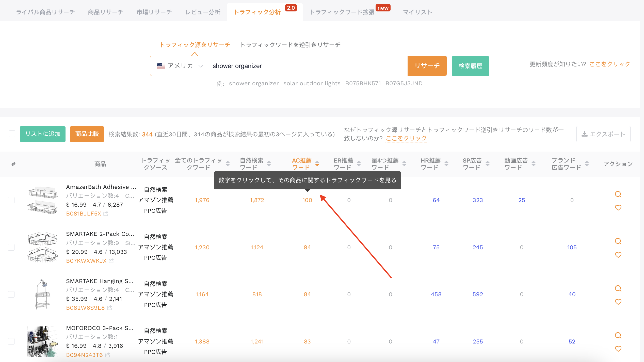Favorite the SMARTAKE 2-Pack product
Image resolution: width=644 pixels, height=362 pixels.
tap(618, 255)
